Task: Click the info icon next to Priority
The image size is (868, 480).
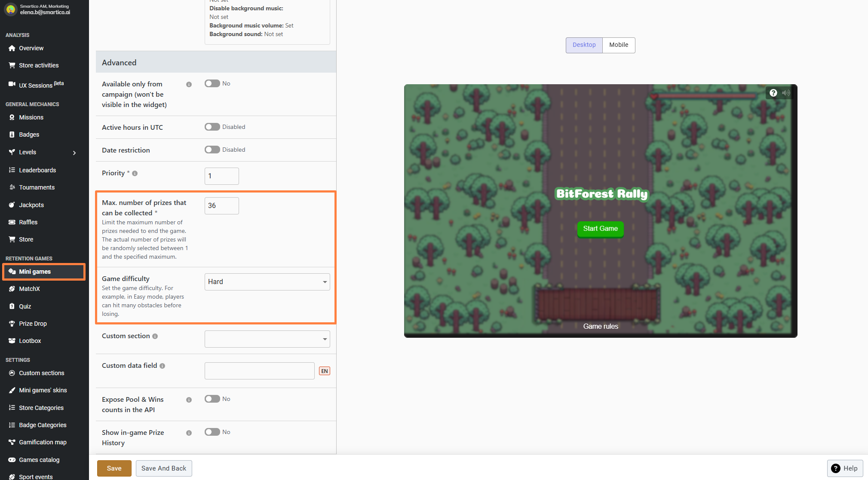Action: point(135,174)
